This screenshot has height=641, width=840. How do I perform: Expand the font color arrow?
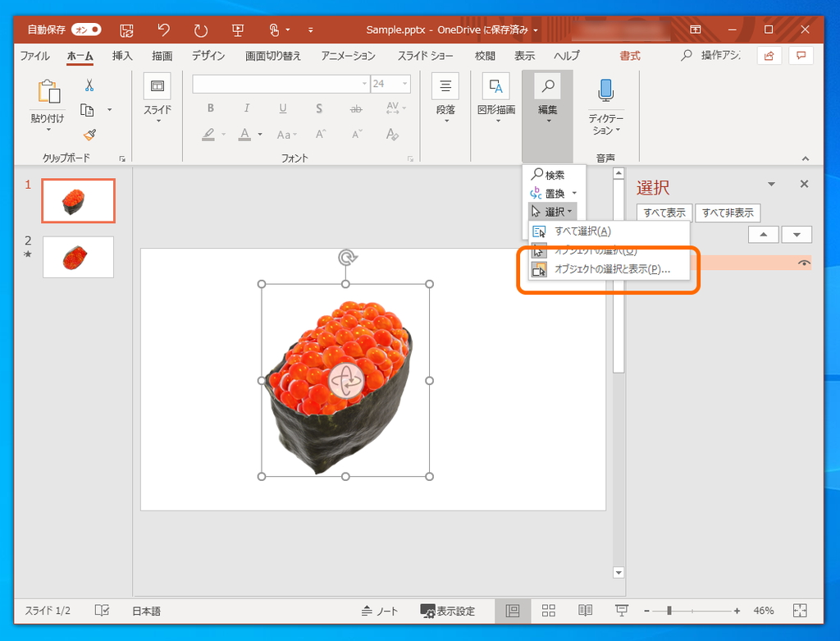[260, 134]
